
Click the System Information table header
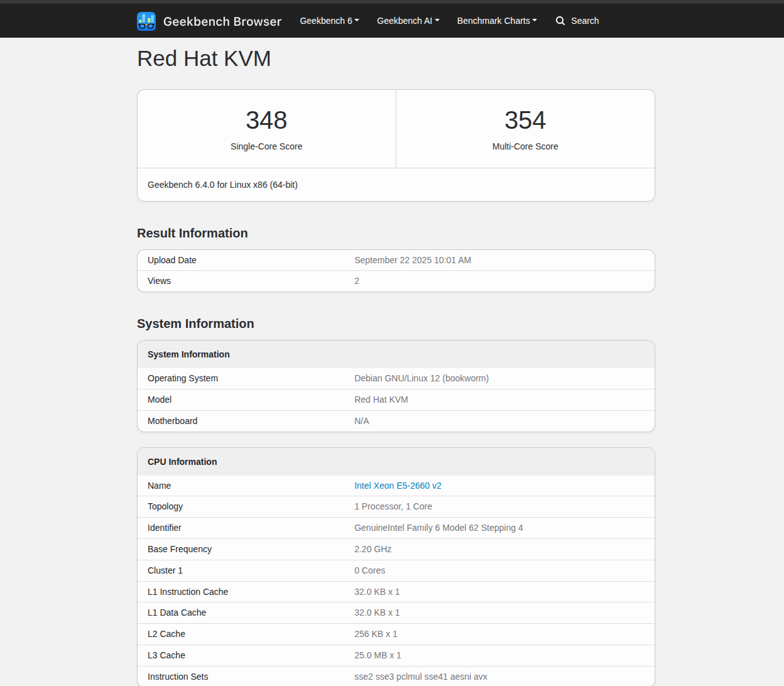(188, 354)
